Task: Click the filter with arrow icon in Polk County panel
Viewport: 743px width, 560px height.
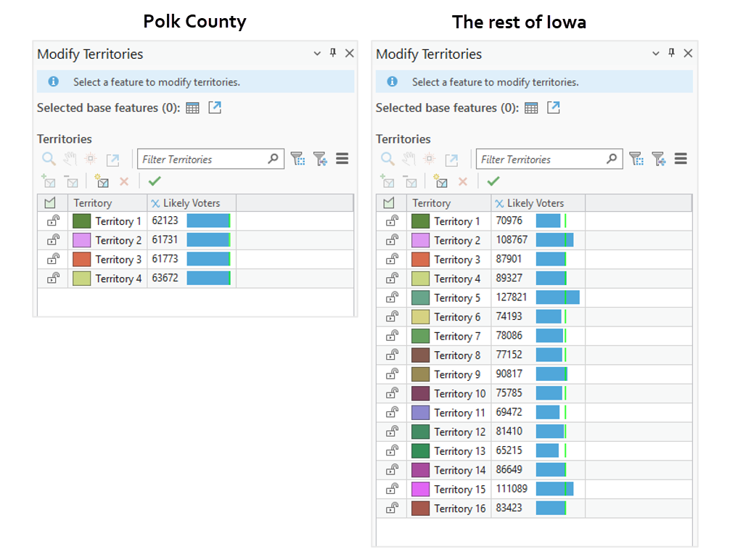Action: [x=320, y=159]
